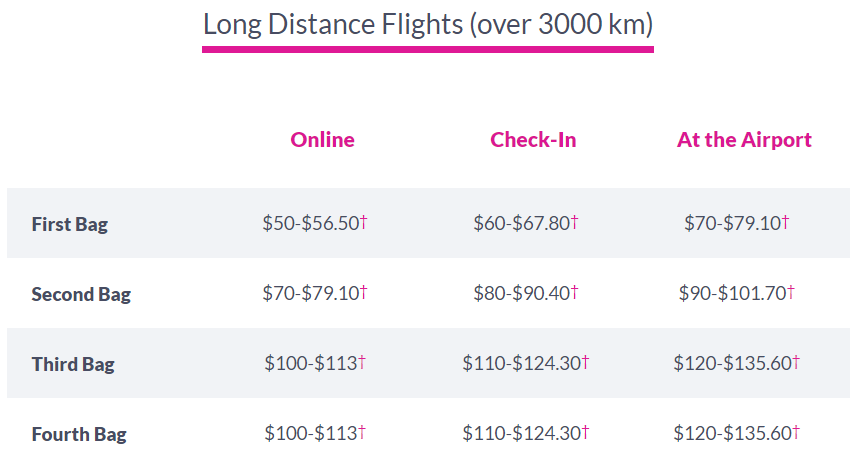Click the Second Bag online price $70-$79.10
This screenshot has height=453, width=851.
coord(310,293)
